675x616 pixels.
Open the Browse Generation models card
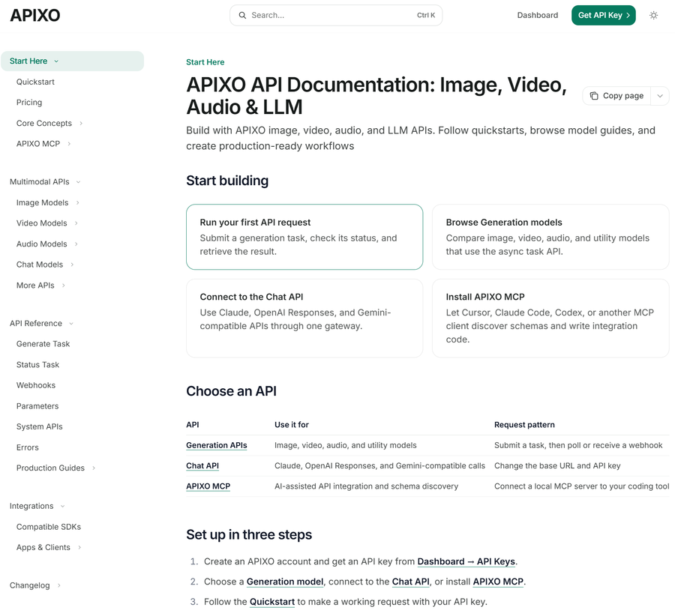point(550,237)
